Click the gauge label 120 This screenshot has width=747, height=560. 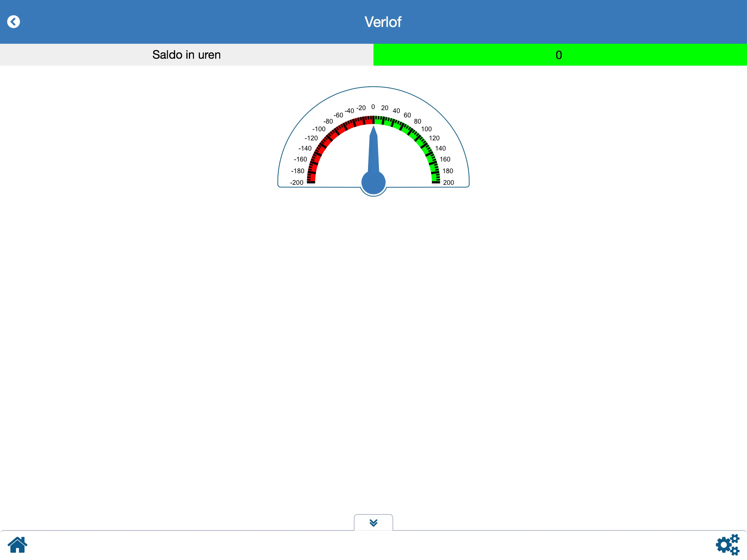[434, 138]
